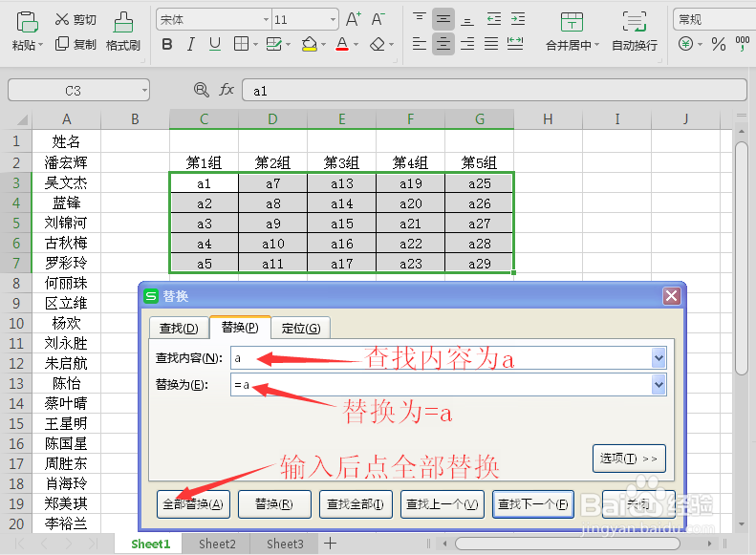756x555 pixels.
Task: Align text right
Action: point(467,44)
